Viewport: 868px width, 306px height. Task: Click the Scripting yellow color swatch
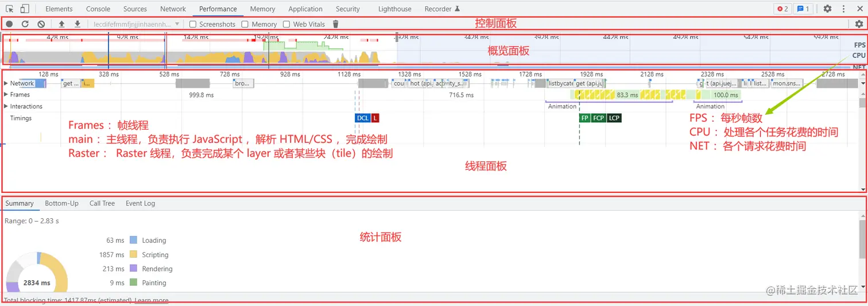pyautogui.click(x=133, y=254)
